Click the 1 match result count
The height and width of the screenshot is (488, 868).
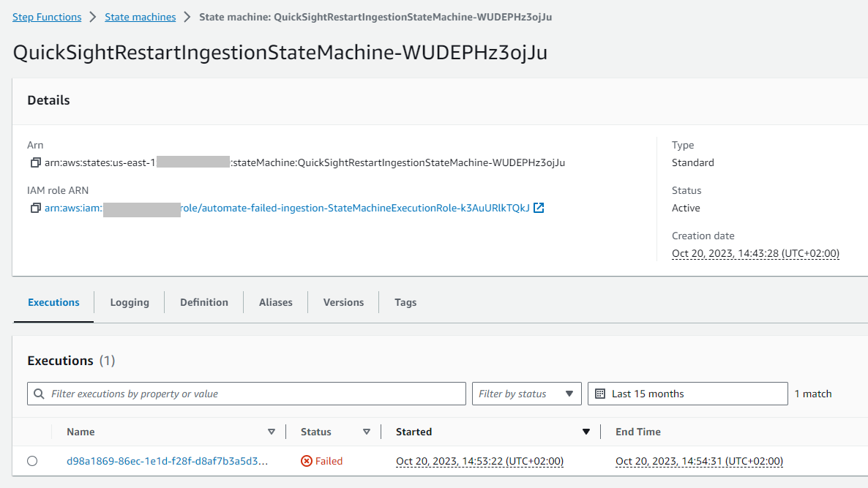click(x=812, y=394)
